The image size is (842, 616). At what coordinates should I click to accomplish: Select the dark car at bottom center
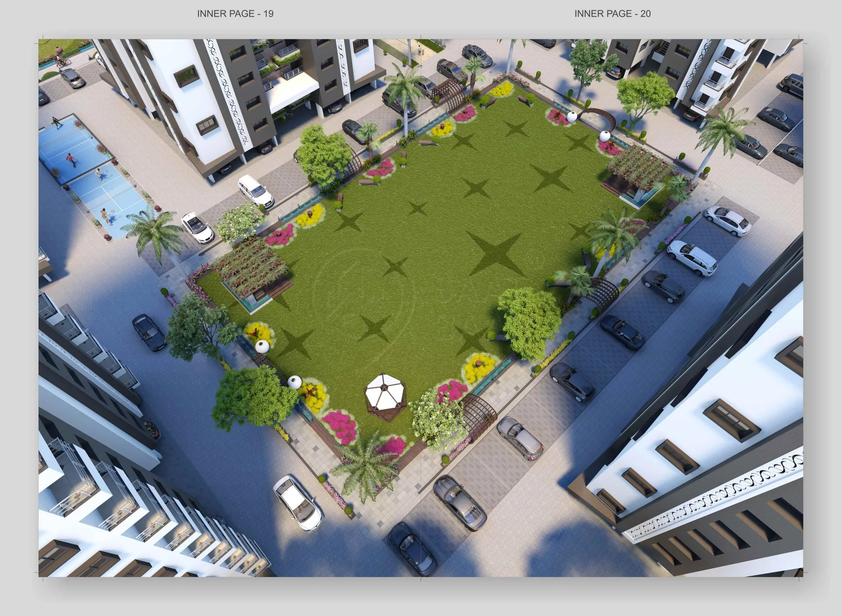[x=411, y=548]
